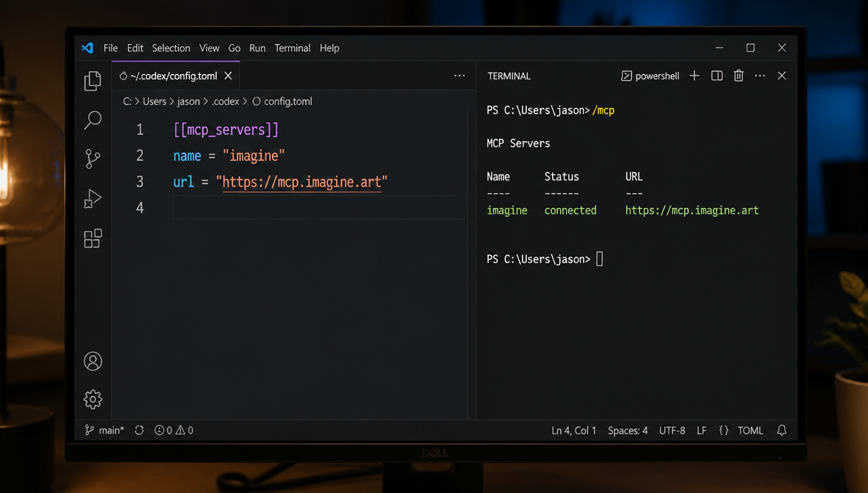This screenshot has width=868, height=493.
Task: Click the connected status text
Action: [x=570, y=211]
